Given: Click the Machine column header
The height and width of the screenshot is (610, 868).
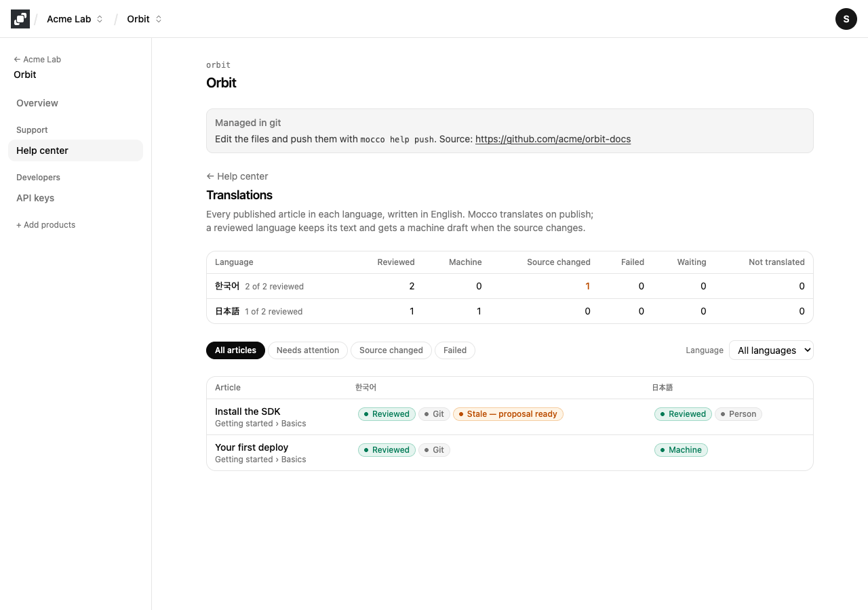Looking at the screenshot, I should (x=465, y=262).
